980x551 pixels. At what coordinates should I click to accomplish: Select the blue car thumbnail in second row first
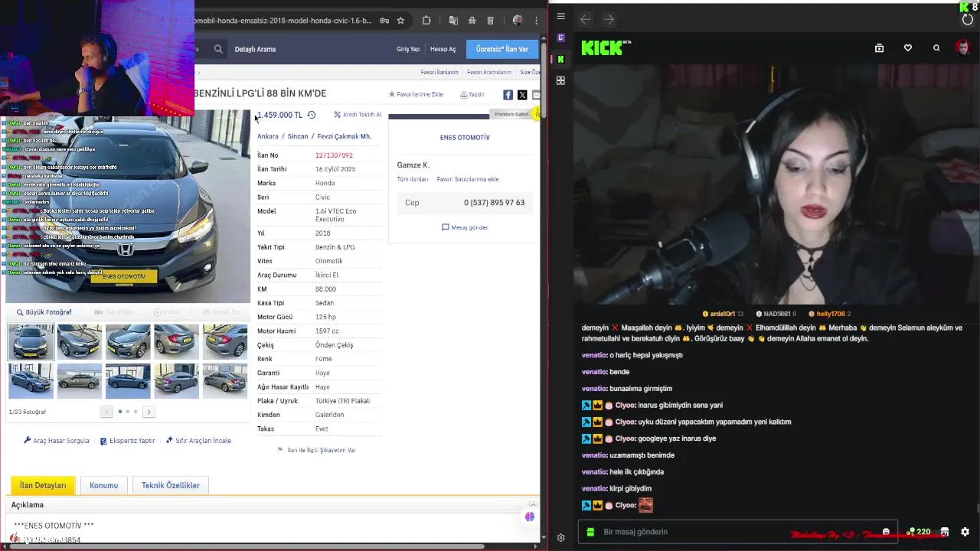[31, 381]
